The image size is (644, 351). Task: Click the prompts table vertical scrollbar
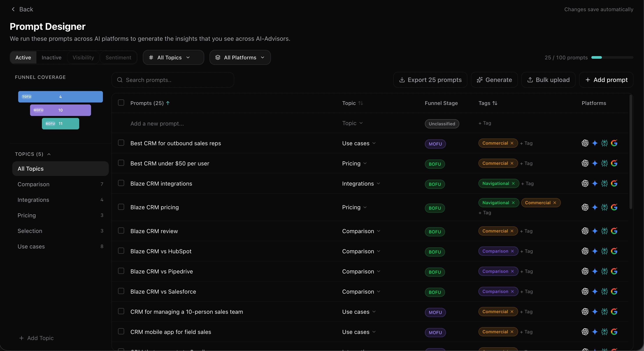point(630,152)
